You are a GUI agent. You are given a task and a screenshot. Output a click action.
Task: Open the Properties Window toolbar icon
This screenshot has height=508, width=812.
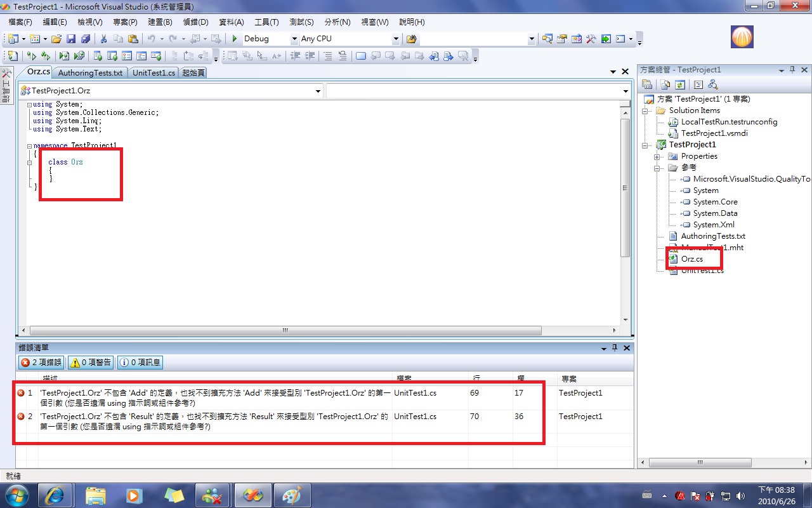coord(561,39)
